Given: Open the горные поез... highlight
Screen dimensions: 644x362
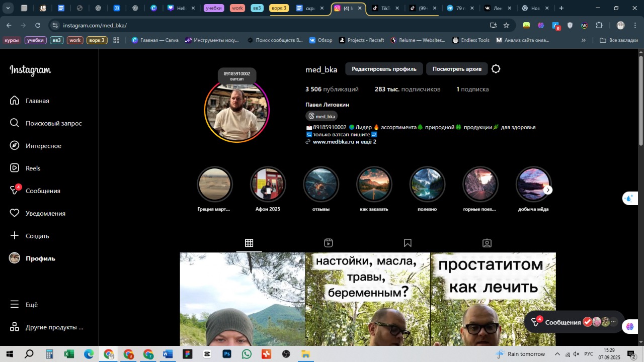Looking at the screenshot, I should [x=480, y=184].
